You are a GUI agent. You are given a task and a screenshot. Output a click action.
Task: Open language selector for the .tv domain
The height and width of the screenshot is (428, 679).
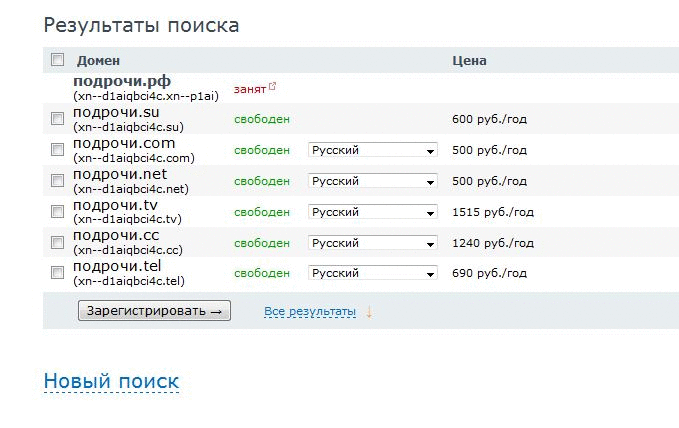[373, 212]
